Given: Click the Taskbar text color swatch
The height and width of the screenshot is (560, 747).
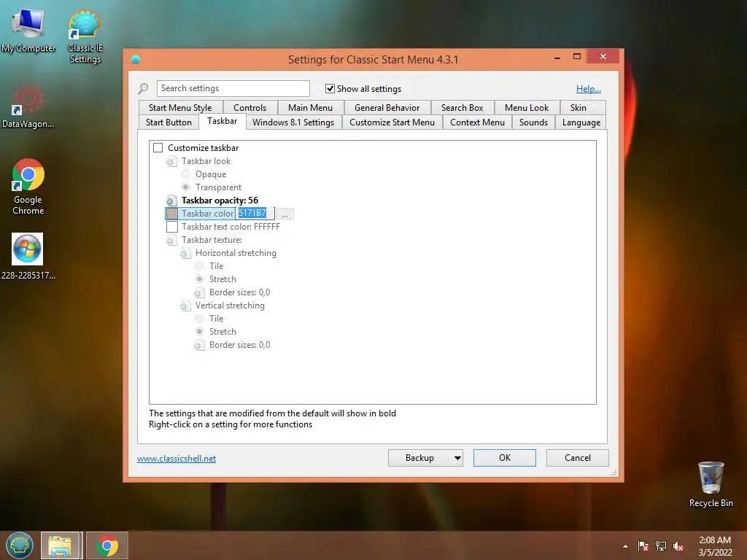Looking at the screenshot, I should tap(172, 227).
